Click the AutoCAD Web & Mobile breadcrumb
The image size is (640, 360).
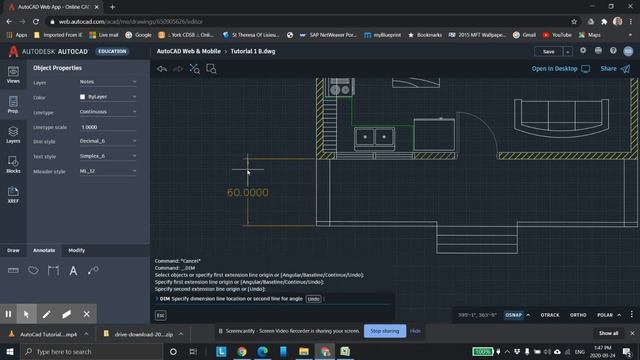click(x=189, y=51)
